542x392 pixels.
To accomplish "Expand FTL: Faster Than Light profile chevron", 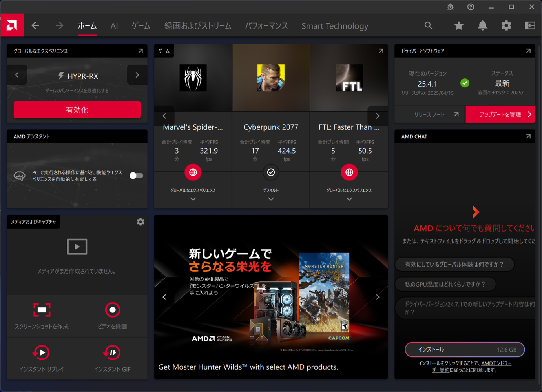I will (x=349, y=199).
